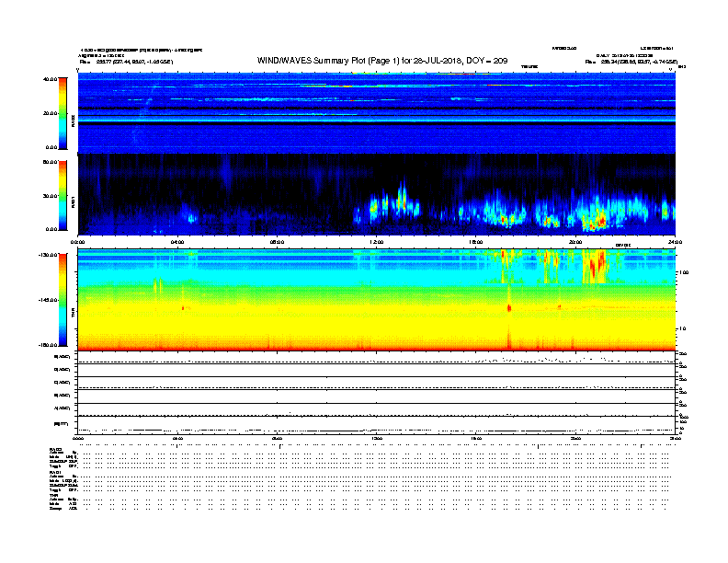
Task: Click the 100 tick on TNR right axis
Action: (x=684, y=272)
